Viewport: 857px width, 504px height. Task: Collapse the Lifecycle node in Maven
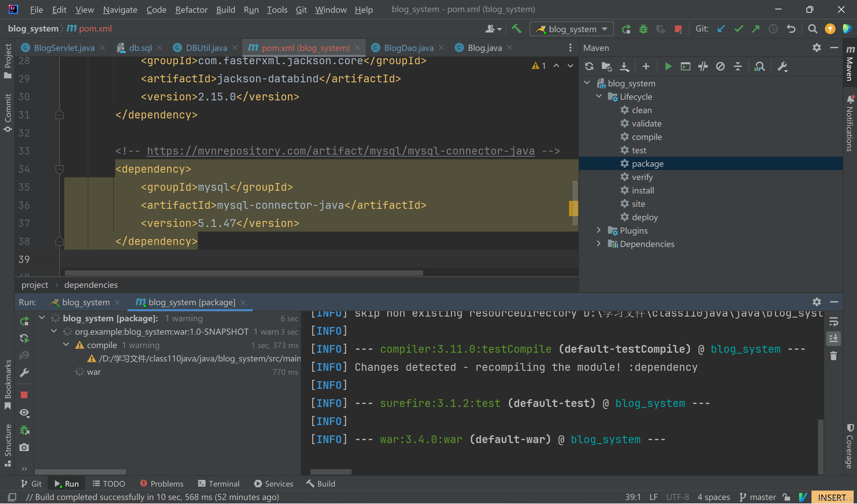tap(599, 97)
